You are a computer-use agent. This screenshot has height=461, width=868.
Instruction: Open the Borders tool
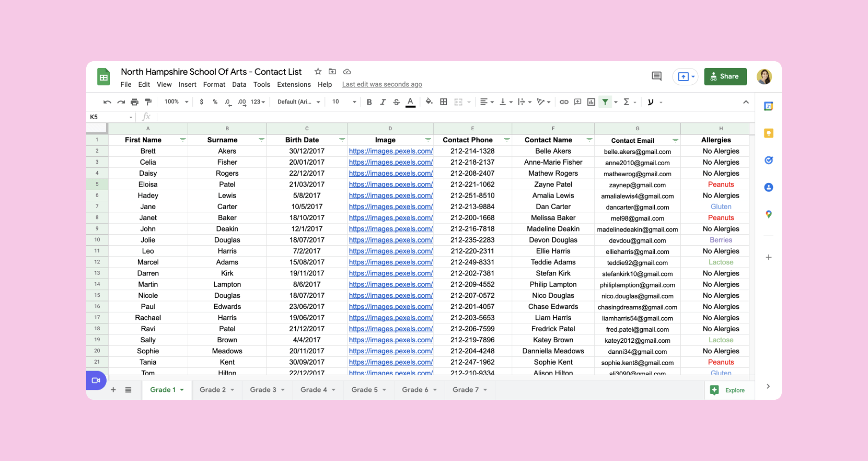tap(444, 102)
